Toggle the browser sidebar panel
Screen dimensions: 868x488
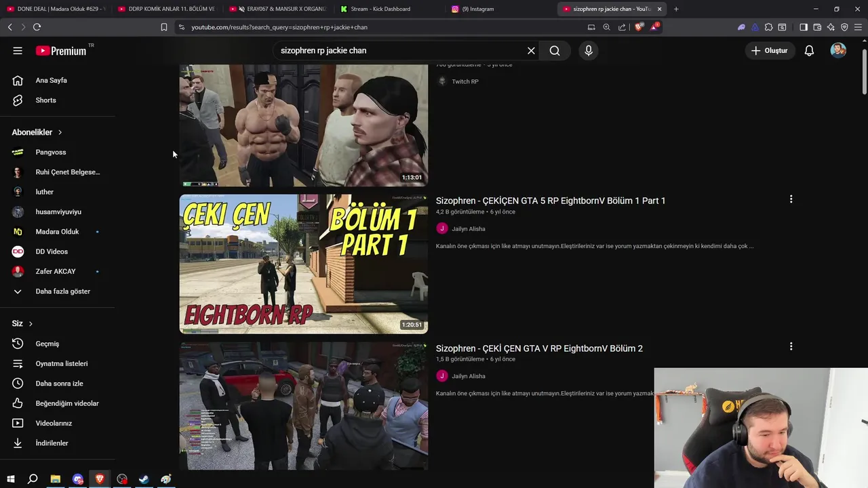[x=804, y=27]
